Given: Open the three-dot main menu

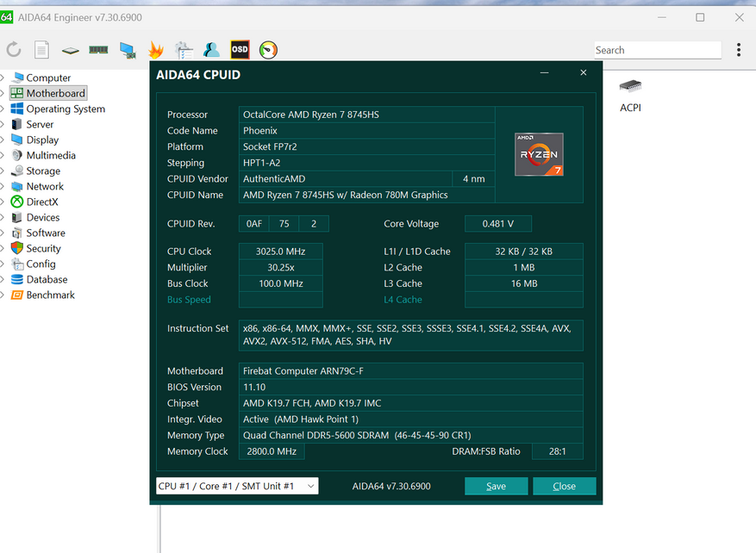Looking at the screenshot, I should click(739, 50).
